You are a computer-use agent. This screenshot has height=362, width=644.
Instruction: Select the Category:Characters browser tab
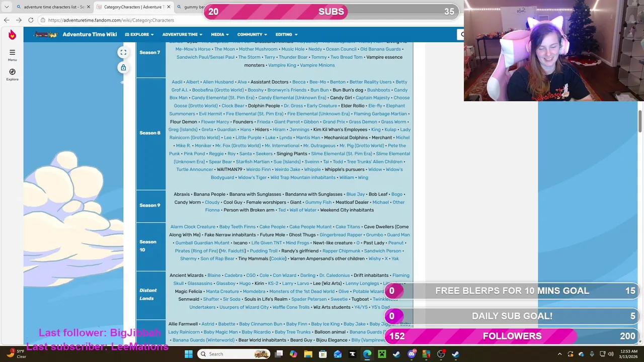133,7
